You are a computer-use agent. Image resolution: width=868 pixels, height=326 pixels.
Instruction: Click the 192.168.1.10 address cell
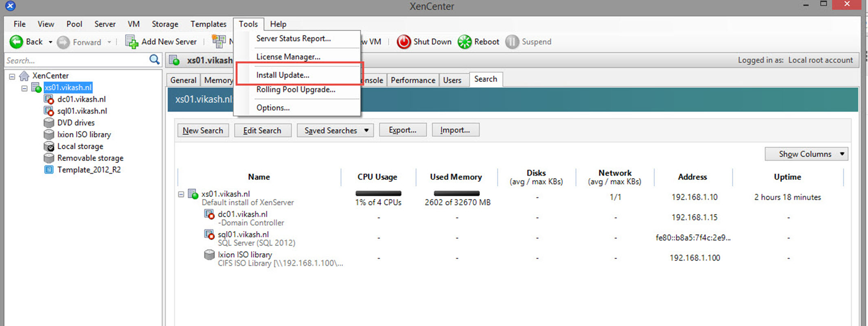pyautogui.click(x=694, y=197)
